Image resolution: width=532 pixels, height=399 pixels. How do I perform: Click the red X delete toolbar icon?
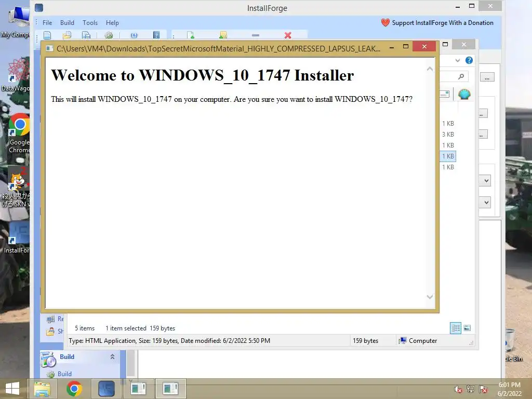(288, 35)
